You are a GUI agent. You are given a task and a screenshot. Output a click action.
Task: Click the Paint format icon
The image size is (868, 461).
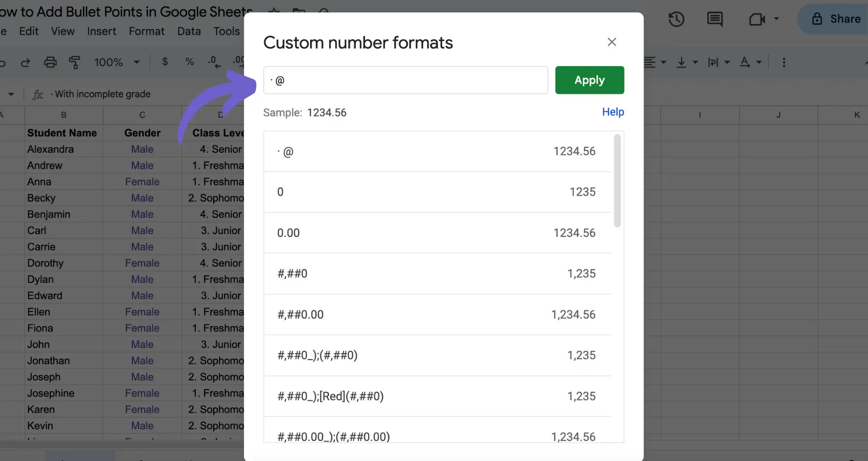(x=75, y=62)
